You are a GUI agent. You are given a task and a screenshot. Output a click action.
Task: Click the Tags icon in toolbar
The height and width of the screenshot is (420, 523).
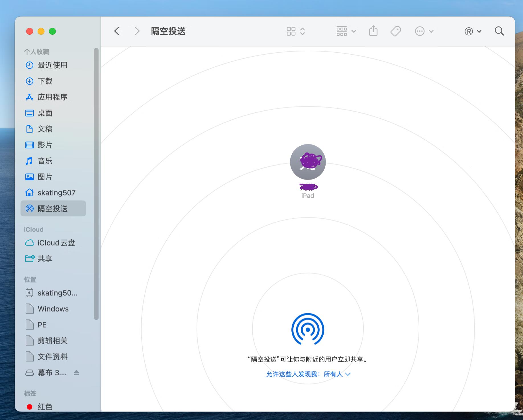point(395,31)
